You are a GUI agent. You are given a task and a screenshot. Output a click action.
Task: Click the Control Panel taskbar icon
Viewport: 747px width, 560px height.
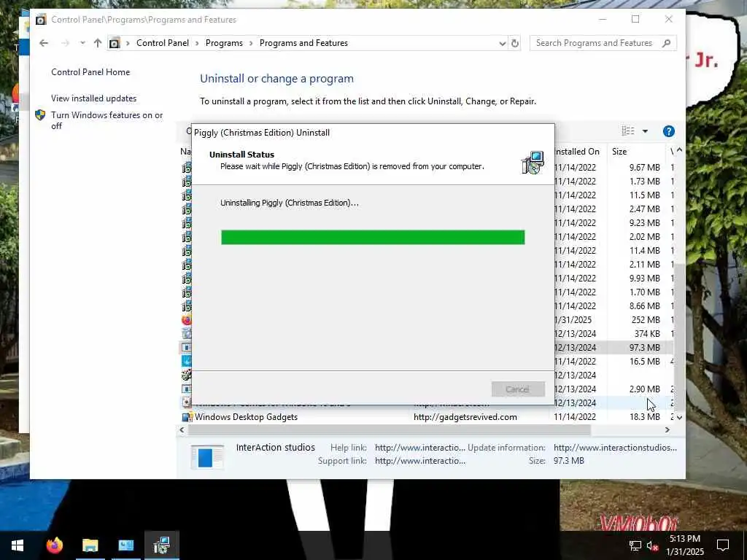pyautogui.click(x=125, y=545)
